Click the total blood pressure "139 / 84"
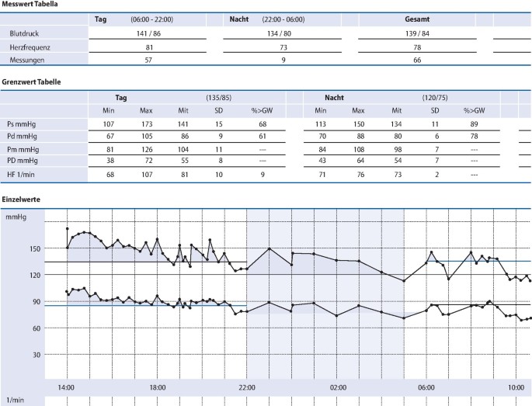The image size is (532, 406). [x=417, y=33]
